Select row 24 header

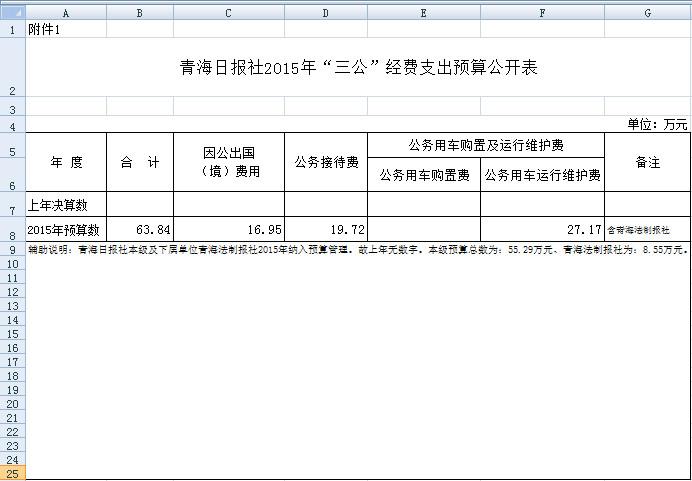pyautogui.click(x=13, y=459)
